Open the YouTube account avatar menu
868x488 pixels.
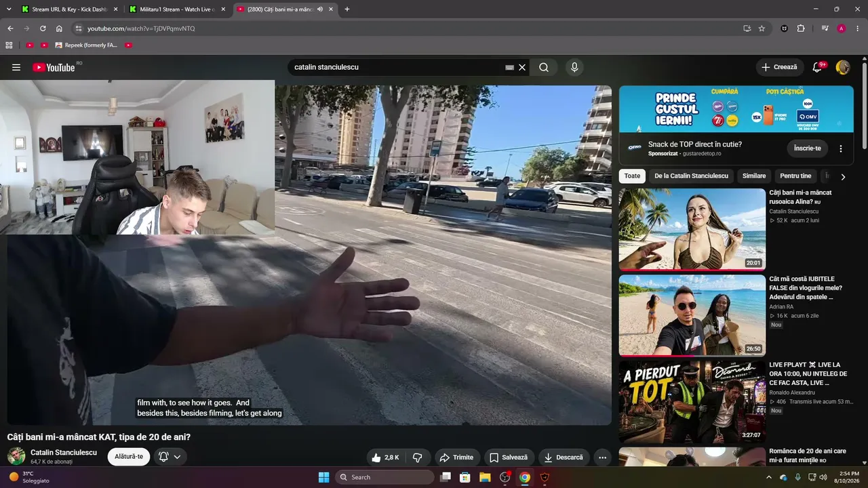point(843,67)
